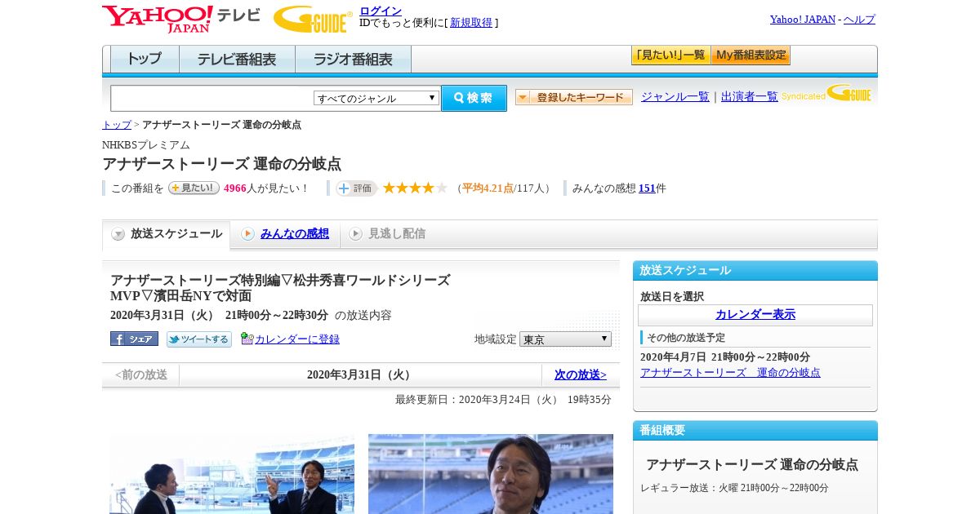
Task: Open the ラジオ番組表 tab
Action: (x=354, y=60)
